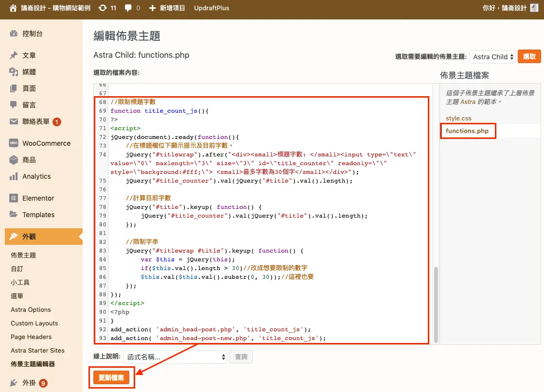Open Astra Options submenu item
Image resolution: width=544 pixels, height=392 pixels.
(x=31, y=310)
